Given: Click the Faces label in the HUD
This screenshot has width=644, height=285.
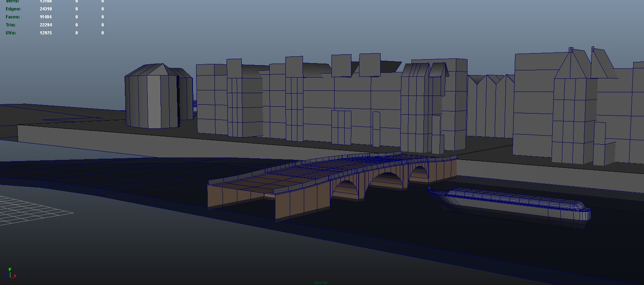Looking at the screenshot, I should click(x=13, y=17).
